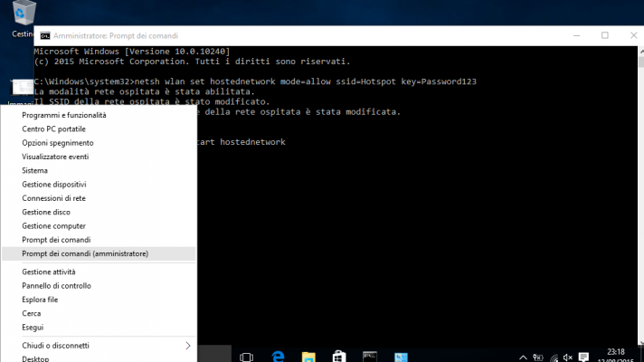
Task: Minimize the Command Prompt window
Action: [577, 36]
